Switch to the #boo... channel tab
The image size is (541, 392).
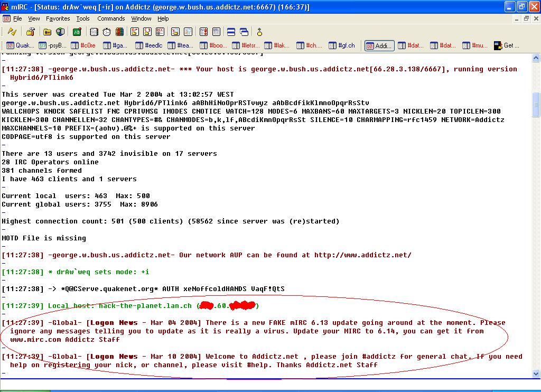(213, 45)
